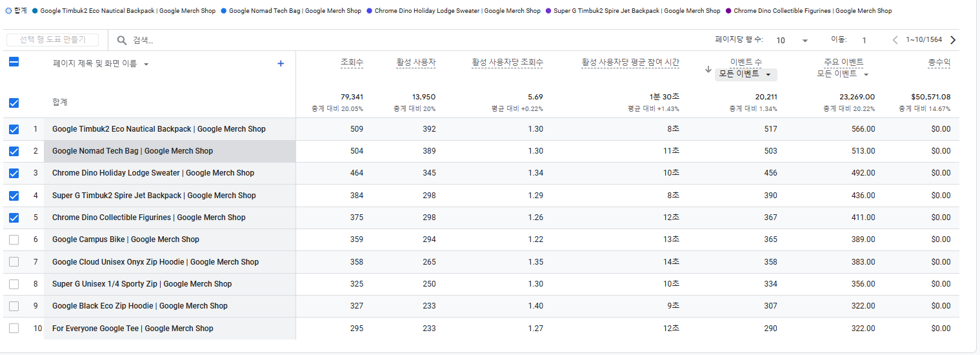This screenshot has height=355, width=980.
Task: Toggle Google Nomad Tech Bag legend dot
Action: point(223,11)
